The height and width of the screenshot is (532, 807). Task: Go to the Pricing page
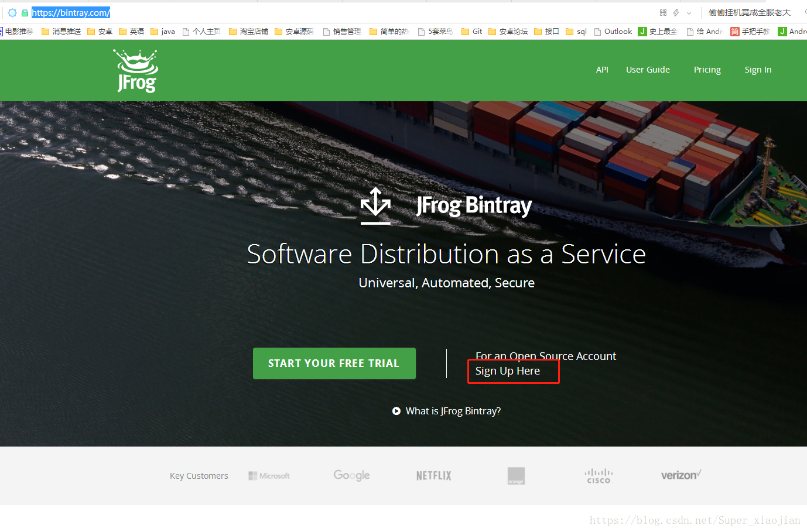[x=707, y=70]
